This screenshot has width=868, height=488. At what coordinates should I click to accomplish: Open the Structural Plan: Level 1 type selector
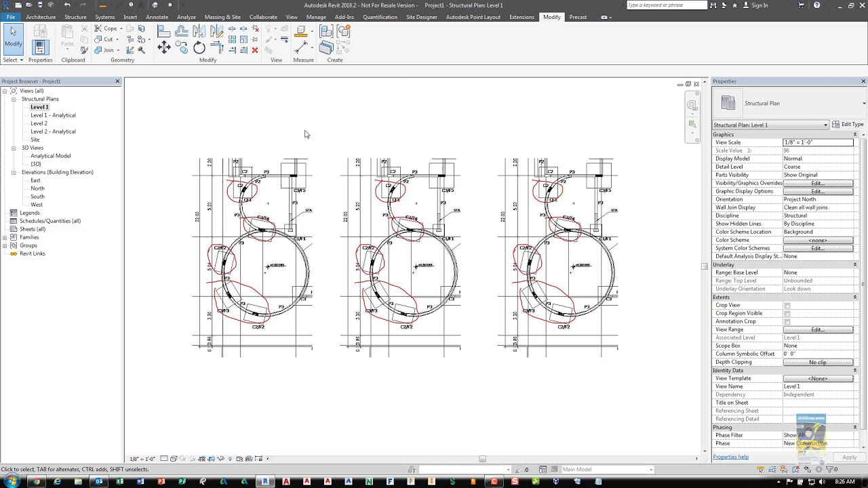point(770,125)
